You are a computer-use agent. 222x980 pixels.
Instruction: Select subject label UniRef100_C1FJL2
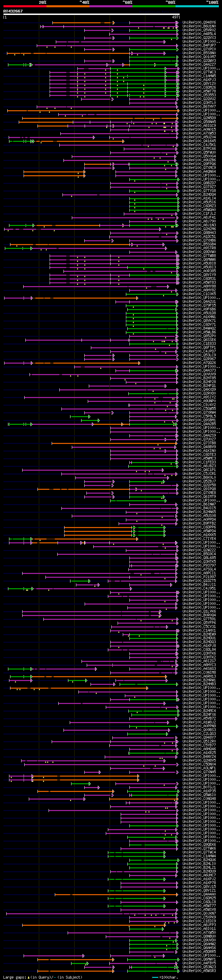coord(199,213)
